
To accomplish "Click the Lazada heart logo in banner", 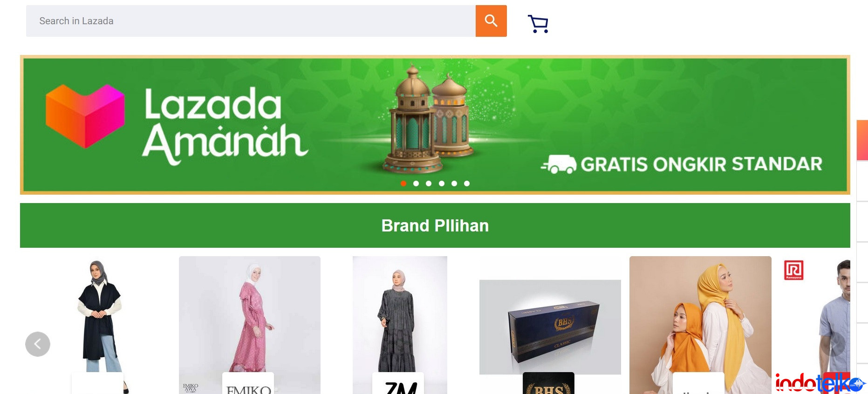I will pyautogui.click(x=85, y=116).
